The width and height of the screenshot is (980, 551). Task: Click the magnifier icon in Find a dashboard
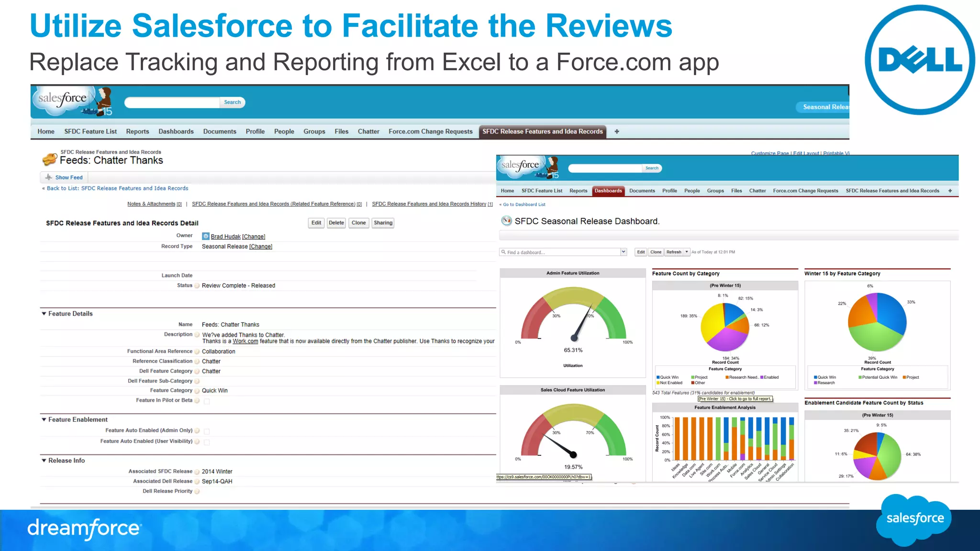[x=503, y=252]
